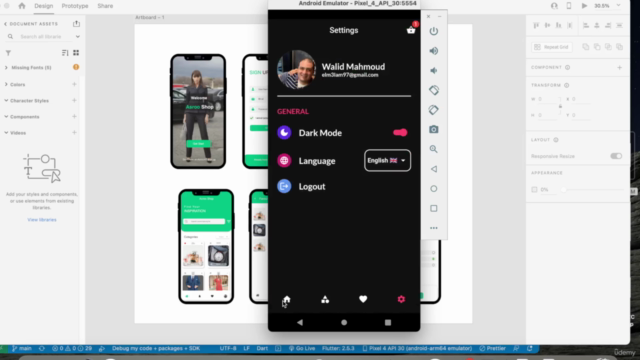
Task: Click the grid view icon in assets panel
Action: point(76,53)
